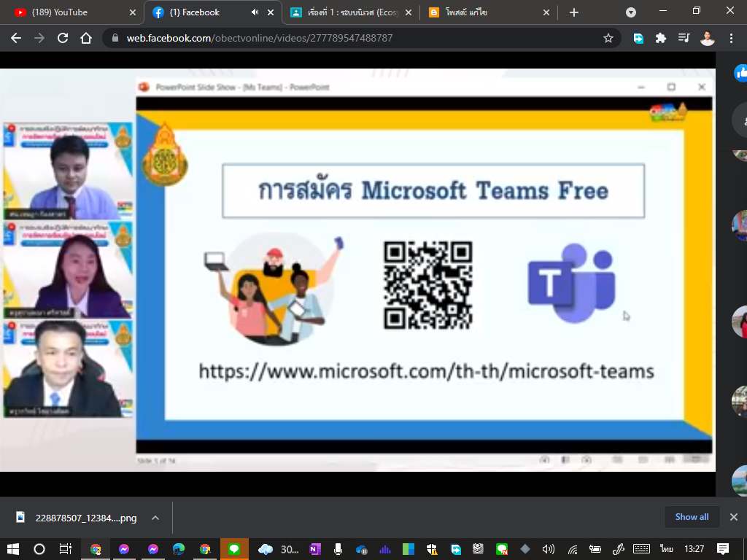Open the clock showing 13:27
The image size is (747, 560).
tap(694, 549)
